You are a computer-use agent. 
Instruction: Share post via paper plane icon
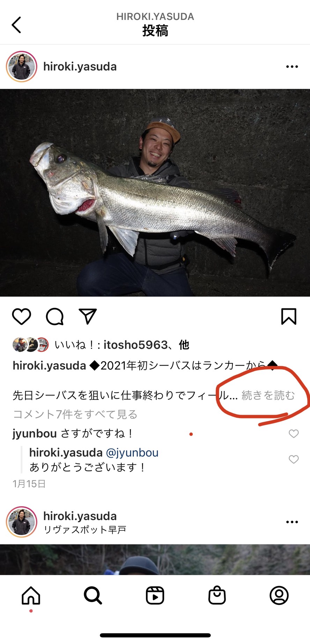pyautogui.click(x=88, y=316)
